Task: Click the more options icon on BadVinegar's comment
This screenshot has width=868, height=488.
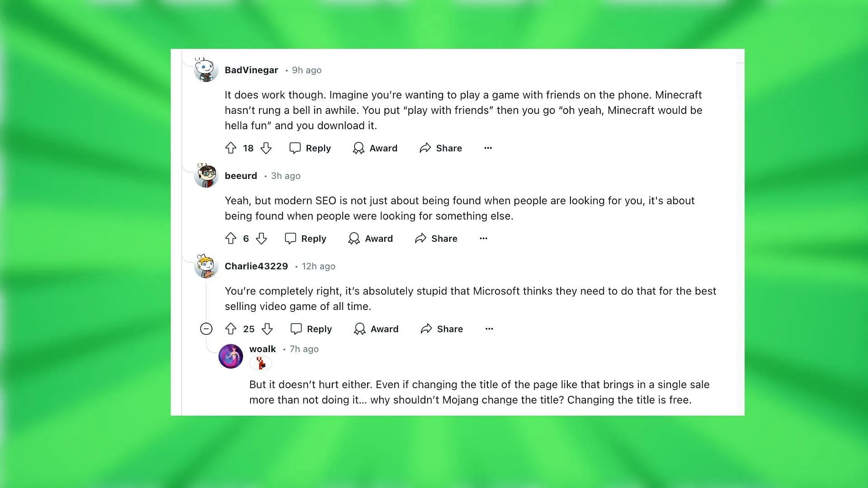Action: [x=488, y=148]
